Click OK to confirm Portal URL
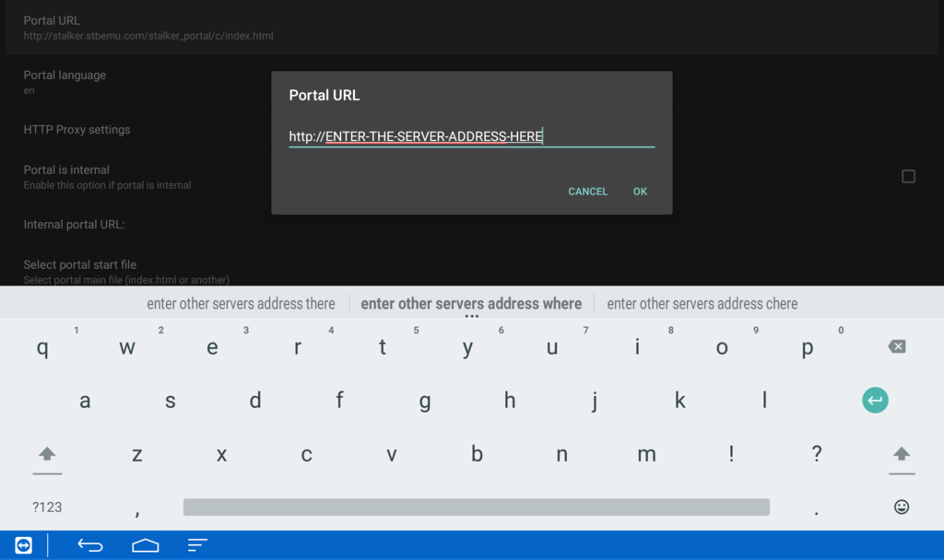 point(640,192)
